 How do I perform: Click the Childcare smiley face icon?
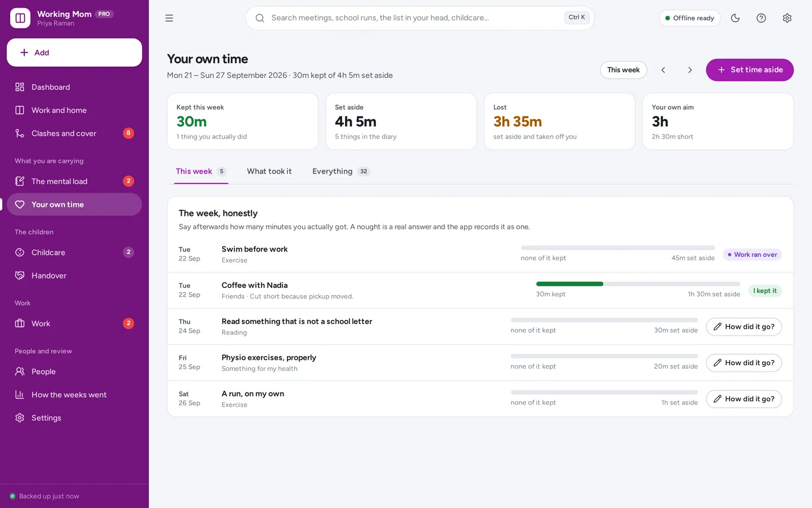[x=20, y=253]
